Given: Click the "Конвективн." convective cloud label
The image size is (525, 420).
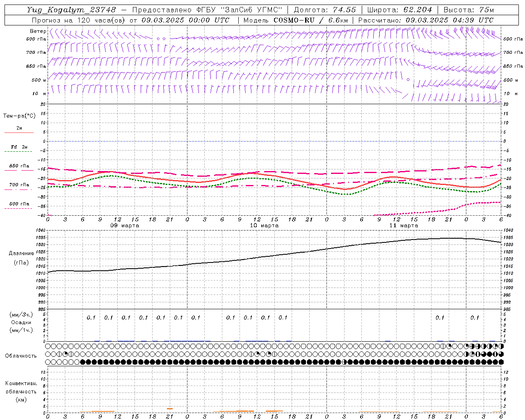Looking at the screenshot, I should click(21, 383).
